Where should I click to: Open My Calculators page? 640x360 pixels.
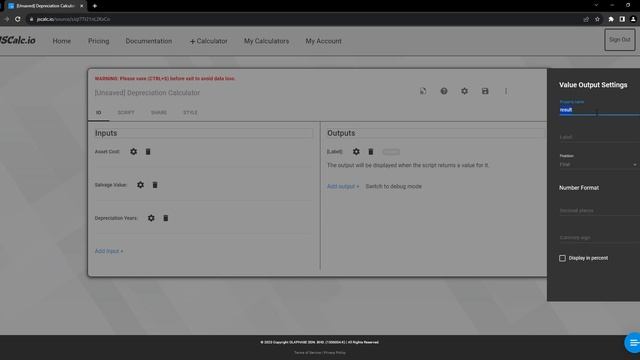tap(267, 41)
